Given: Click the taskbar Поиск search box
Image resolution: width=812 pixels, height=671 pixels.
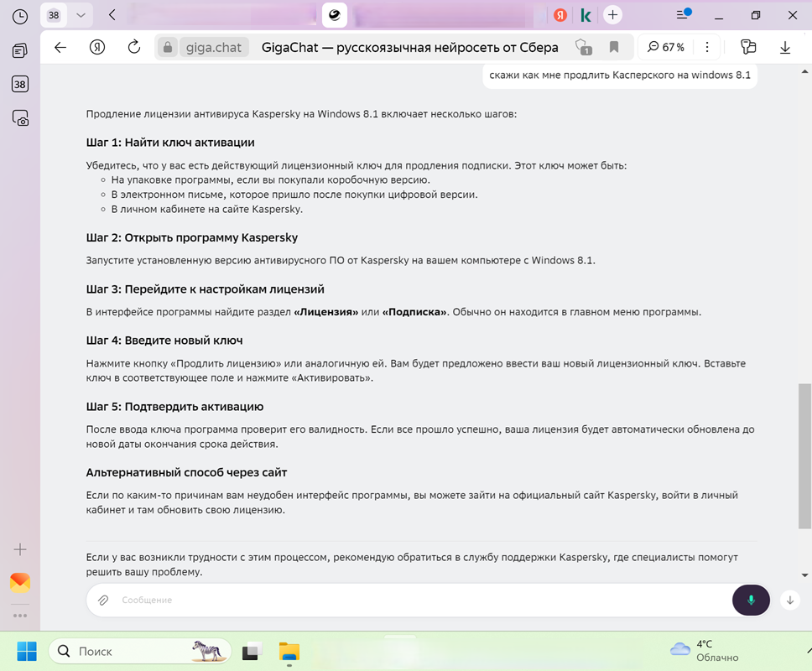Looking at the screenshot, I should click(x=140, y=652).
